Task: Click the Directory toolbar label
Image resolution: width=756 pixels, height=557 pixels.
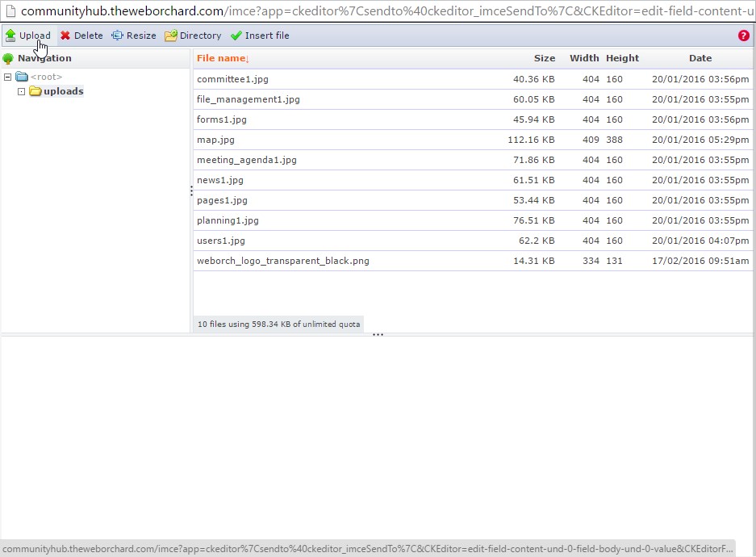Action: [201, 36]
